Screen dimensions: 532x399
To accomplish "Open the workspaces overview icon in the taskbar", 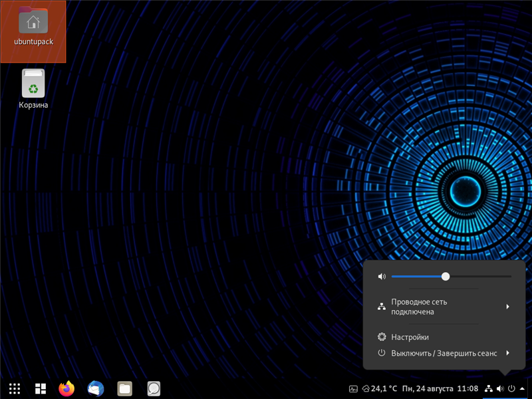I will click(x=41, y=388).
